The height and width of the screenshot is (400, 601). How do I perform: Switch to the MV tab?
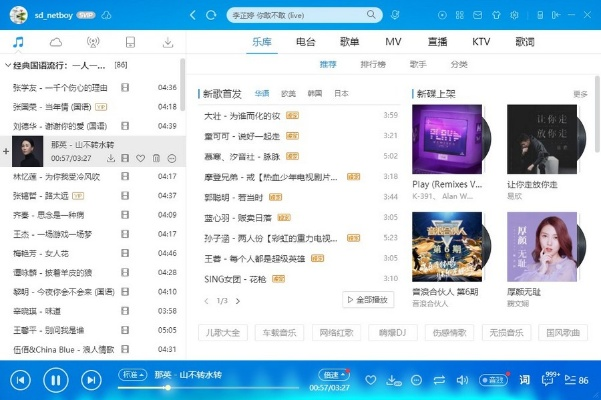tap(393, 42)
